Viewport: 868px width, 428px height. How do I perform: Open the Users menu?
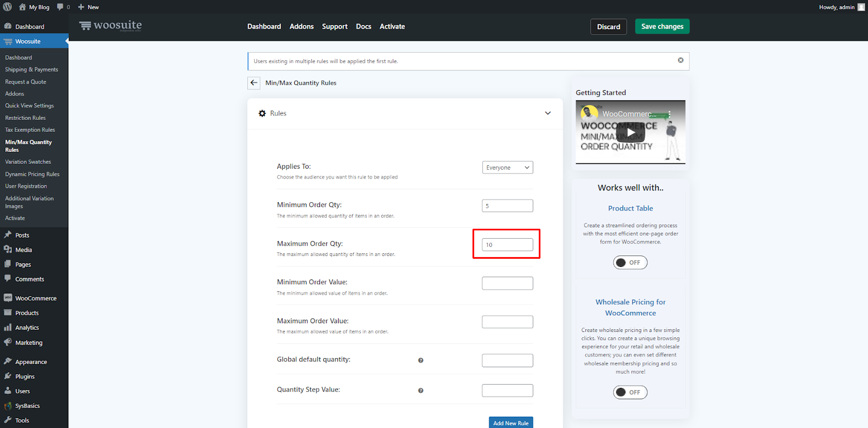22,391
